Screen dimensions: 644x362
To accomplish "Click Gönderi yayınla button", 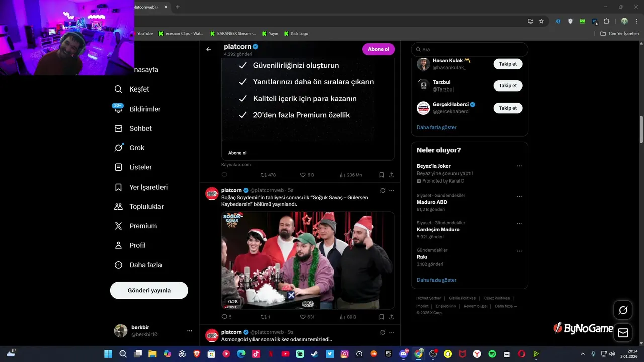I will click(149, 290).
